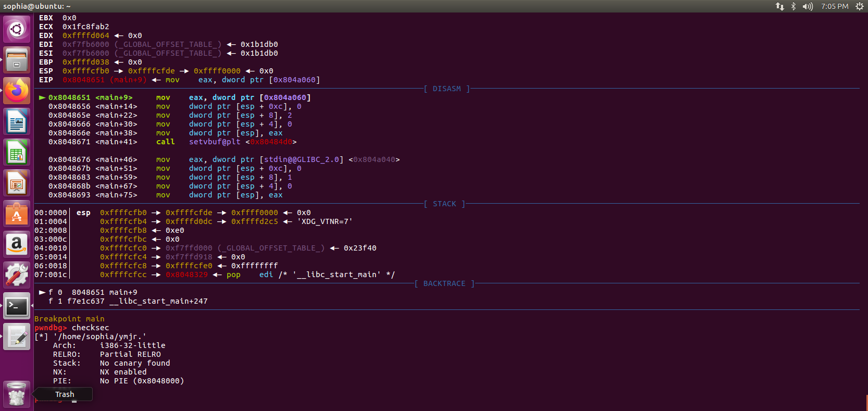Click the current instruction address 0x8048651 in DISASM
Image resolution: width=868 pixels, height=411 pixels.
coord(69,97)
